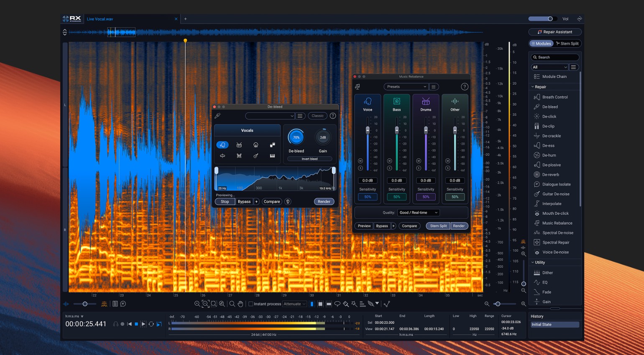This screenshot has height=355, width=644.
Task: Click Render in the De-bleed window
Action: pos(324,201)
